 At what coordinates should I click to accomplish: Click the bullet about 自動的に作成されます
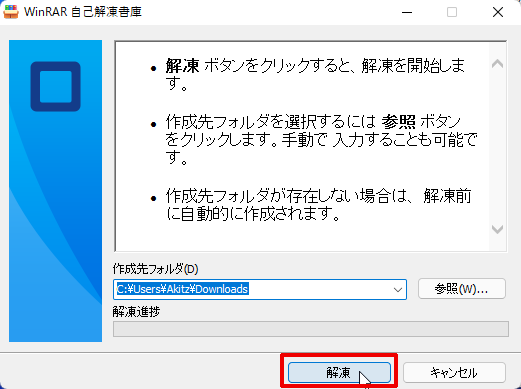(318, 205)
